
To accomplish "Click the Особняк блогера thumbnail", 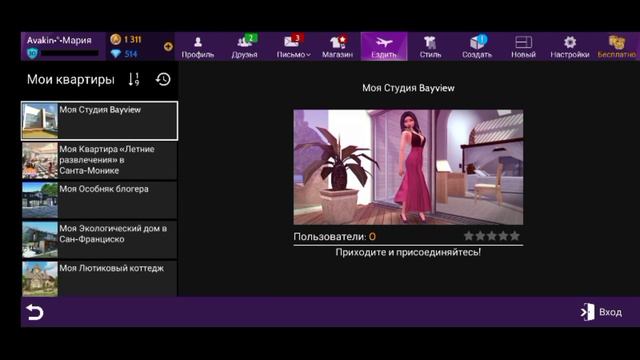I will (x=40, y=200).
